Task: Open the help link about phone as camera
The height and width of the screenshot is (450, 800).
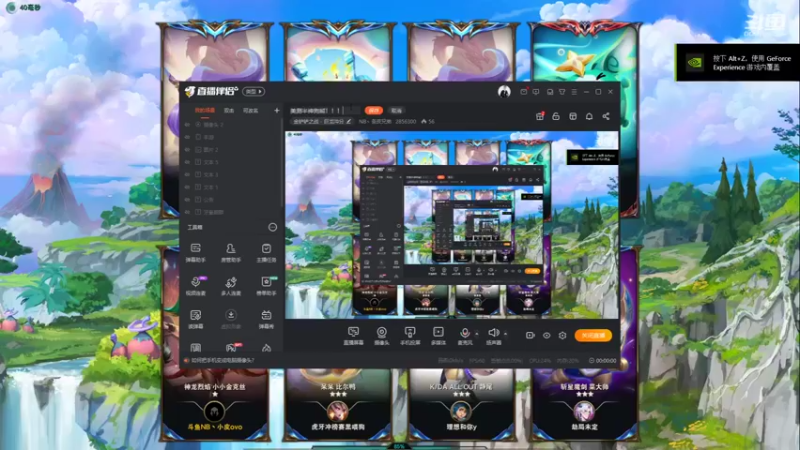Action: tap(222, 360)
